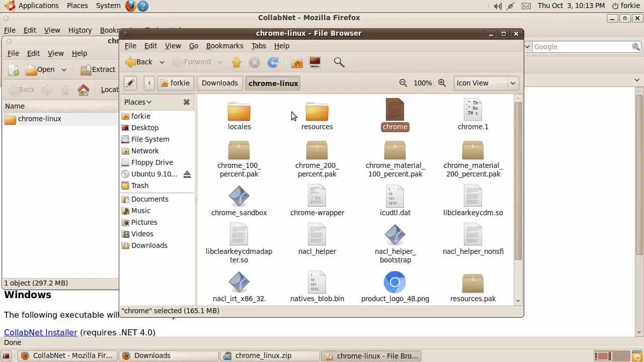644x362 pixels.
Task: Go to forkie in the path bar
Action: click(x=175, y=83)
